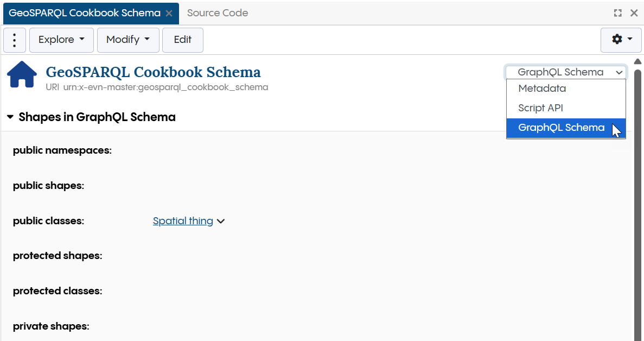Open the Explore dropdown menu
The image size is (644, 341).
click(x=61, y=40)
